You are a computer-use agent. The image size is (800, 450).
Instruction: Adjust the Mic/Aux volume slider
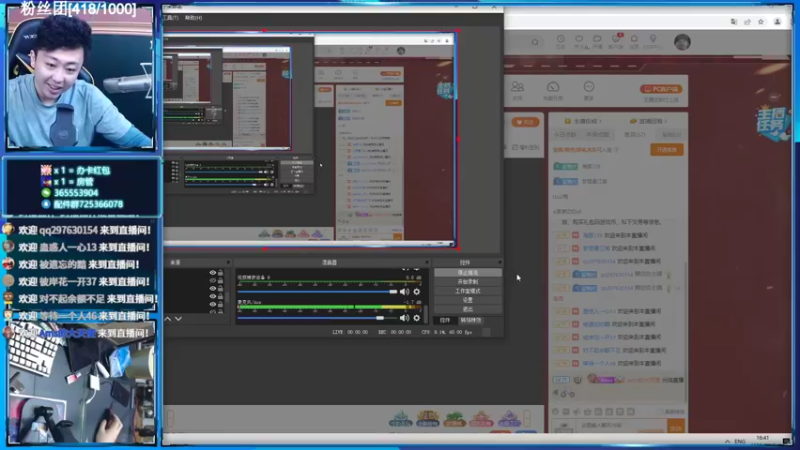(317, 318)
